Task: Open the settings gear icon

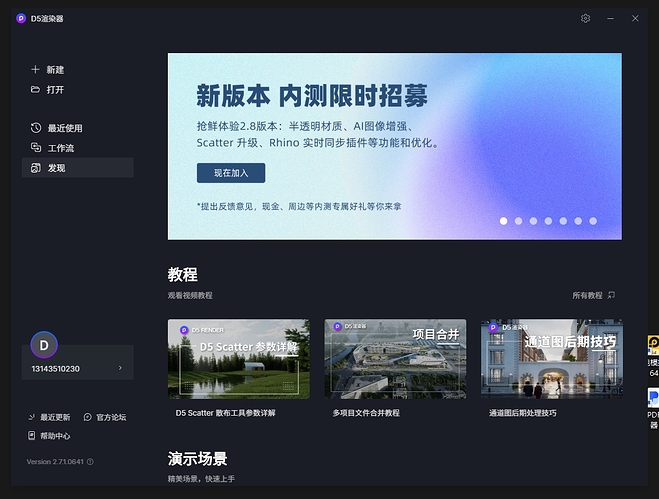Action: [x=585, y=18]
